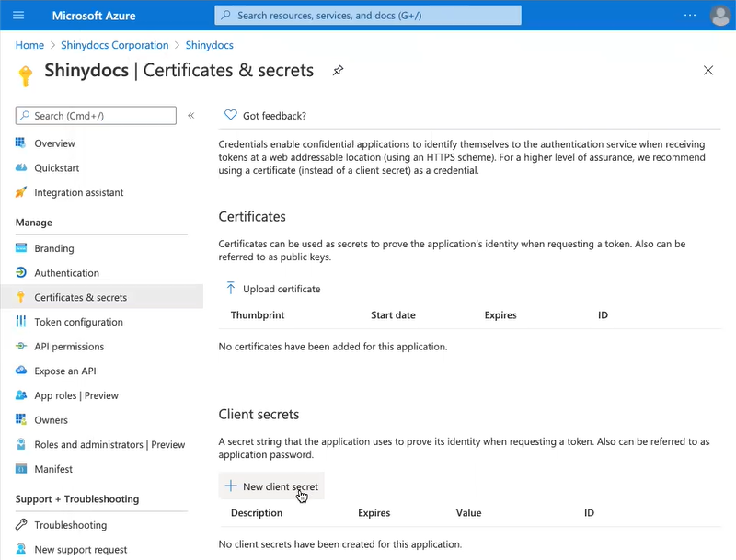Click the Got feedback heart icon
This screenshot has height=560, width=736.
(231, 116)
